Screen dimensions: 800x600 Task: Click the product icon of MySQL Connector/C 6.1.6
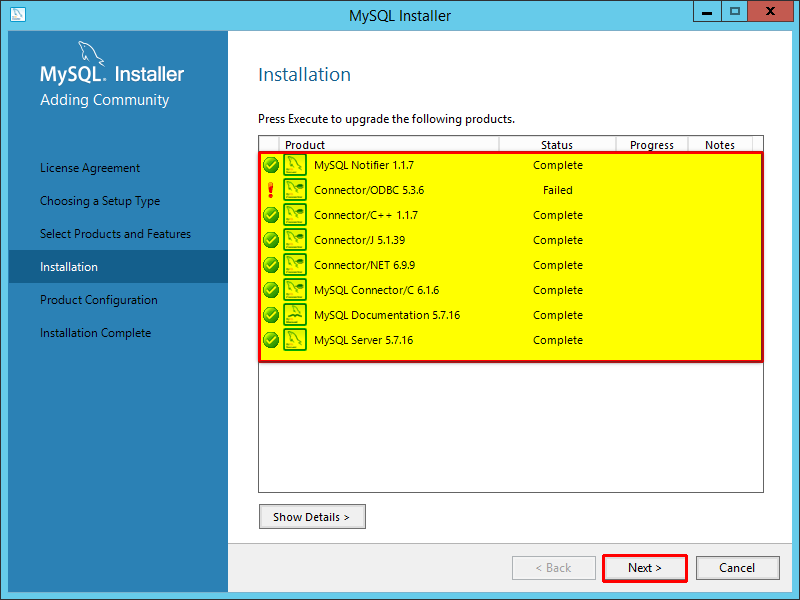tap(295, 290)
